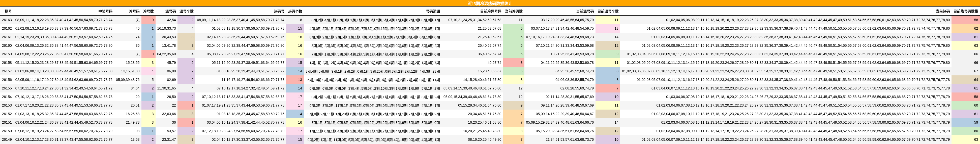The width and height of the screenshot is (980, 144).
Task: Click winning numbers of period 26163
Action: click(x=64, y=20)
